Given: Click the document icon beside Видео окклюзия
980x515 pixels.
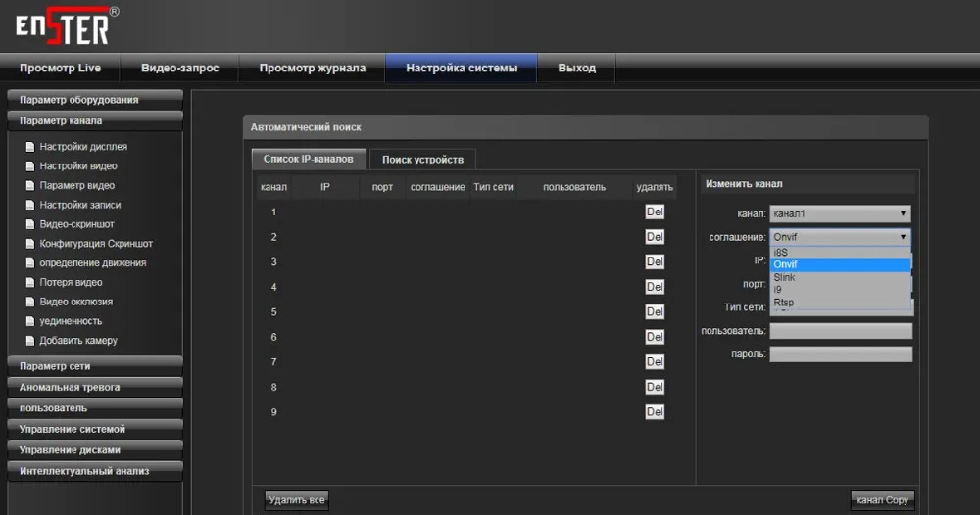Looking at the screenshot, I should pos(30,302).
